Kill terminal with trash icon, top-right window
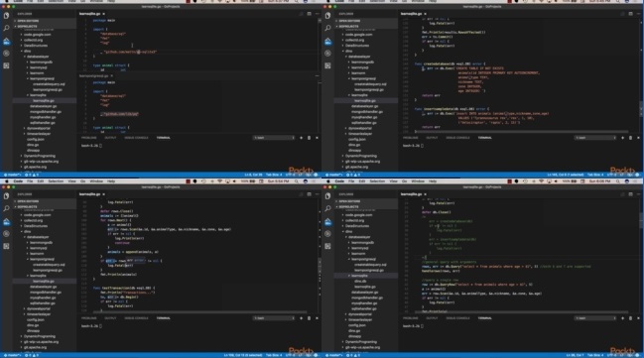The height and width of the screenshot is (358, 644). (x=630, y=138)
